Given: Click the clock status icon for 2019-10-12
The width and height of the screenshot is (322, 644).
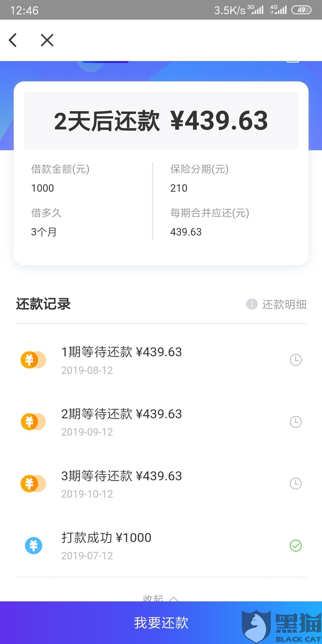Looking at the screenshot, I should 296,483.
